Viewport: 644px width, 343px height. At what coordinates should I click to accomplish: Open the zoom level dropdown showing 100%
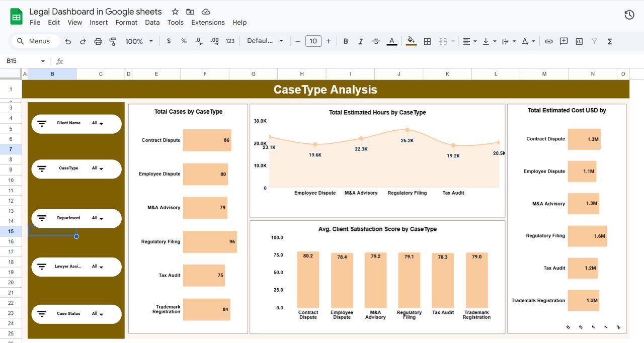pyautogui.click(x=138, y=41)
